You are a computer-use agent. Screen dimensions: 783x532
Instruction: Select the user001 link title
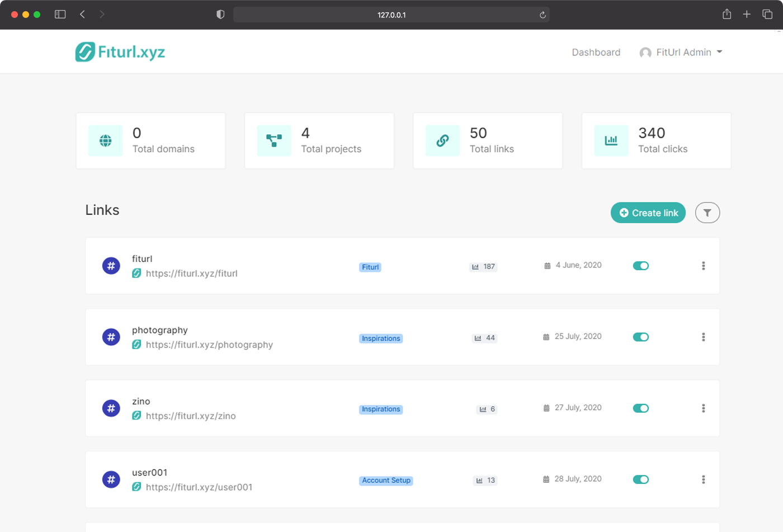149,473
